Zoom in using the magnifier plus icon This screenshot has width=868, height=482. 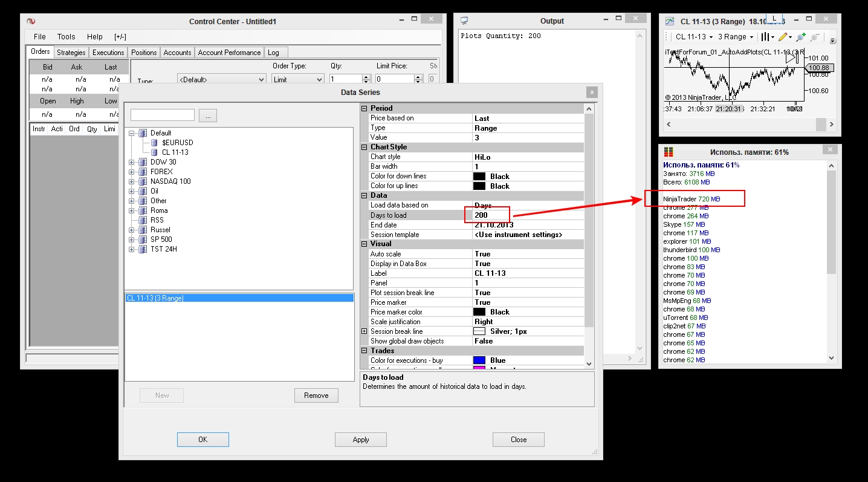click(802, 37)
